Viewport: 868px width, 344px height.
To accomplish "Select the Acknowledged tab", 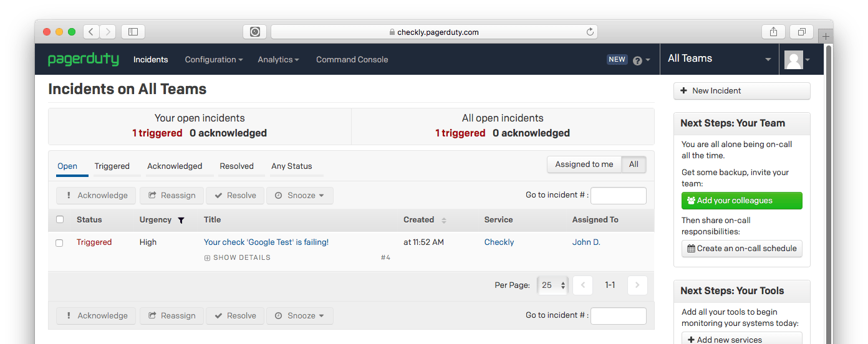I will point(175,166).
